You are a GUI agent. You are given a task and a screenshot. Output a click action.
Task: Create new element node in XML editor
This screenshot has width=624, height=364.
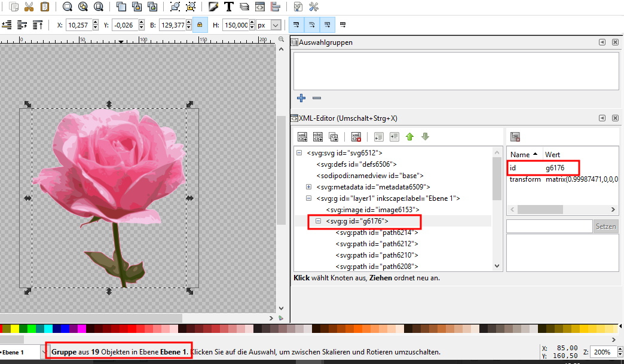[302, 137]
